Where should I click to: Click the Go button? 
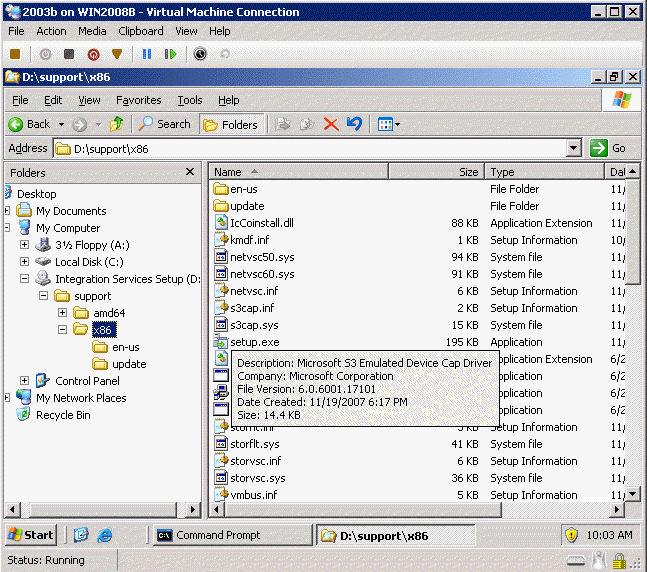(609, 148)
